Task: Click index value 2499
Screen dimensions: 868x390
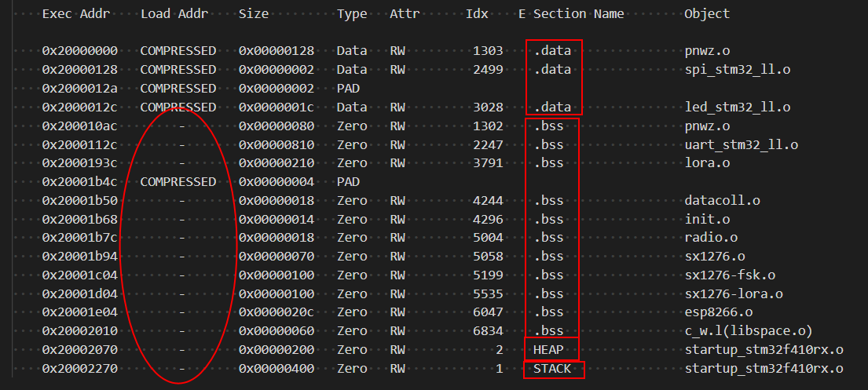Action: click(x=488, y=70)
